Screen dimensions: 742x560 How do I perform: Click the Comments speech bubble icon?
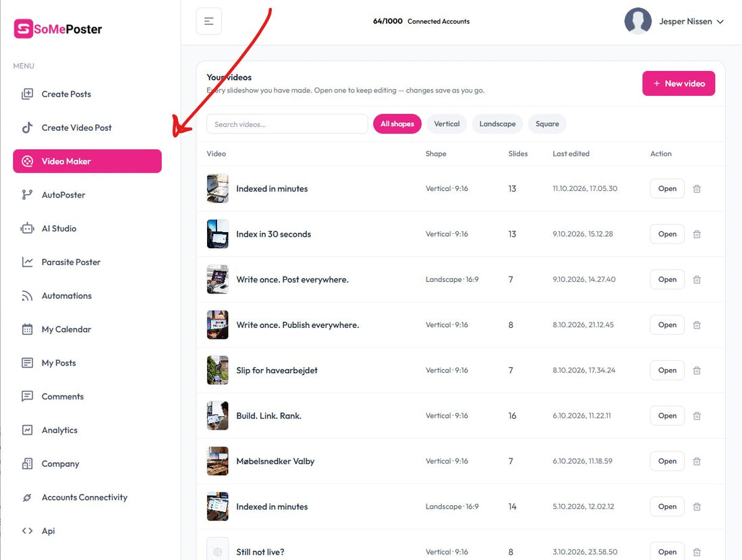28,396
